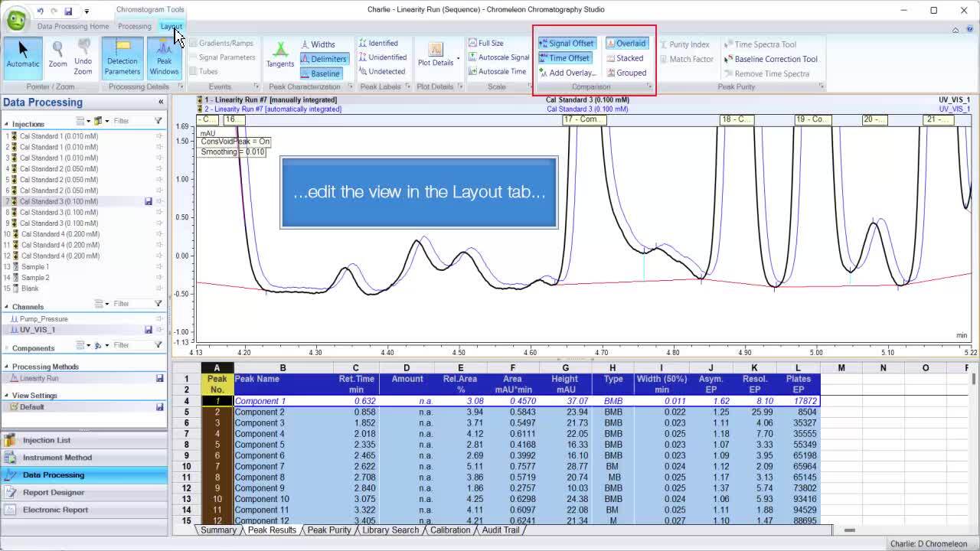Toggle Signal Offset comparison

tap(567, 44)
